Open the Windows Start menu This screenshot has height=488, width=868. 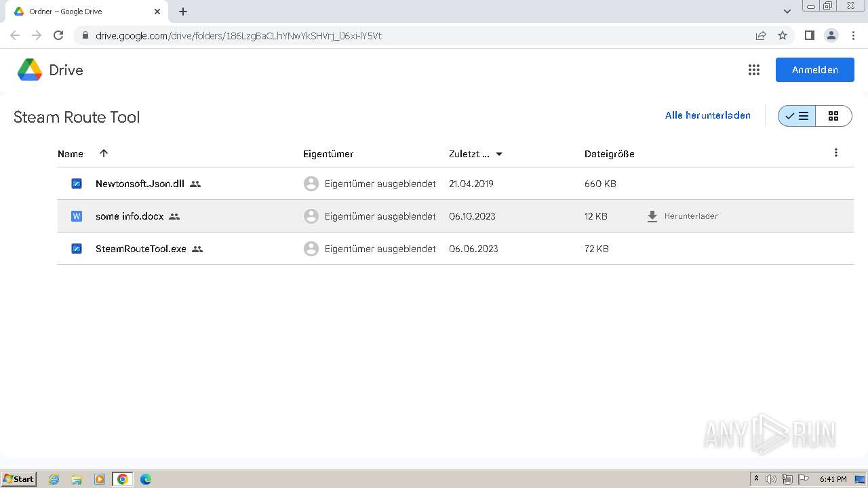coord(19,479)
